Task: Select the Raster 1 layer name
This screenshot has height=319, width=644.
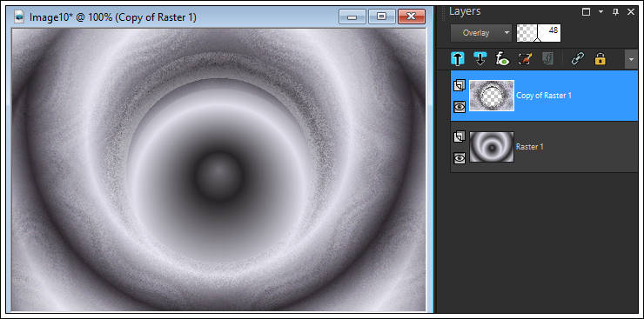Action: tap(530, 147)
